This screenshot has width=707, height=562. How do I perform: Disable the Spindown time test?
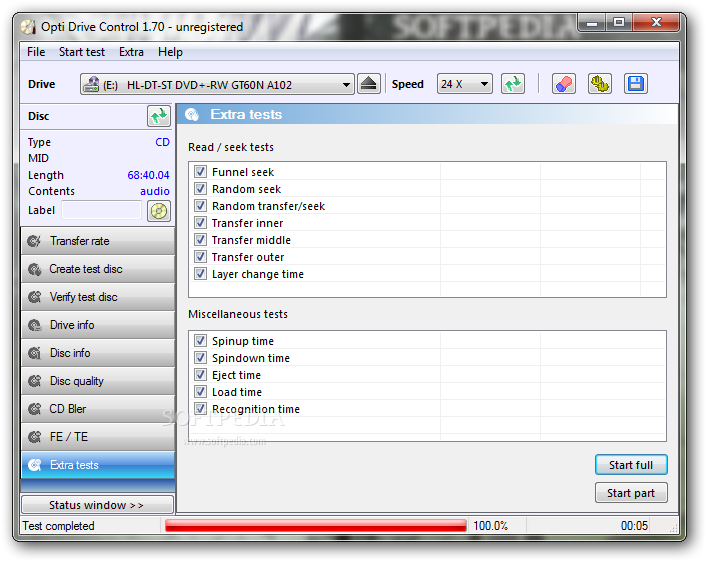click(x=200, y=358)
